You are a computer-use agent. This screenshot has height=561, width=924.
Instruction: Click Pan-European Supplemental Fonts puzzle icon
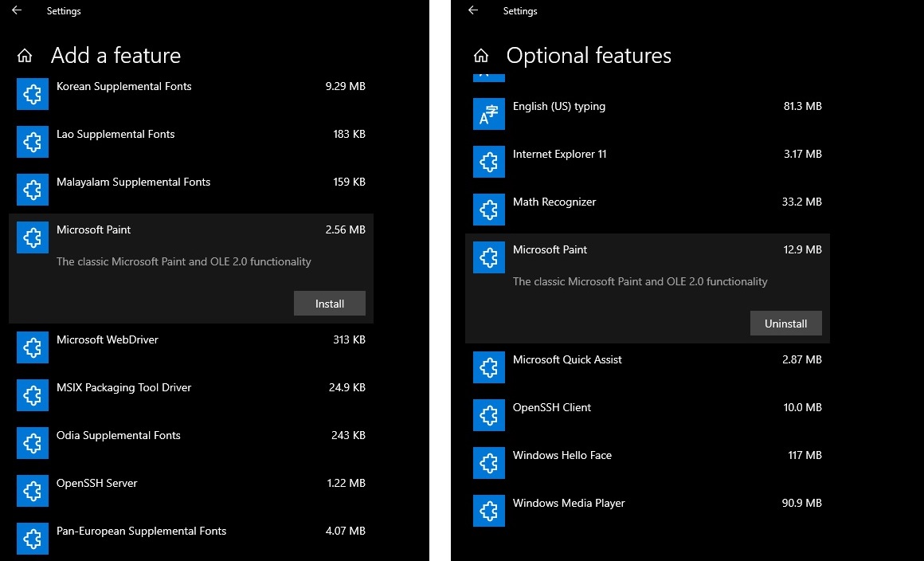coord(33,539)
